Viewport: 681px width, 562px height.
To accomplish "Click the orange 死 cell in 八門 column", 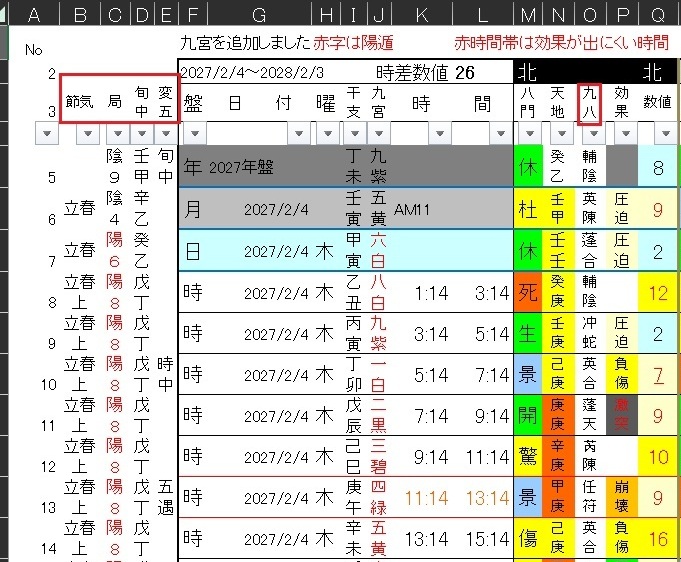I will click(x=528, y=292).
